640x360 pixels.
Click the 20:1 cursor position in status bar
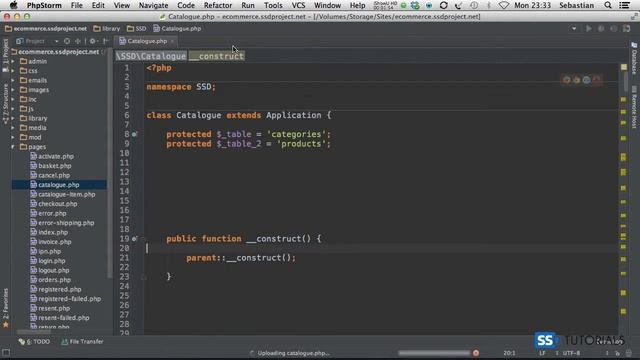pos(509,353)
